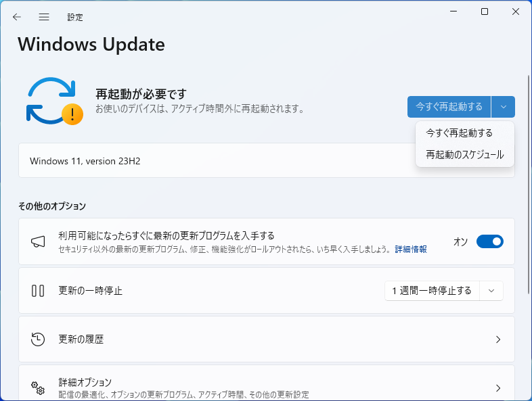Open 詳細オプション via its right chevron
This screenshot has width=532, height=401.
498,387
